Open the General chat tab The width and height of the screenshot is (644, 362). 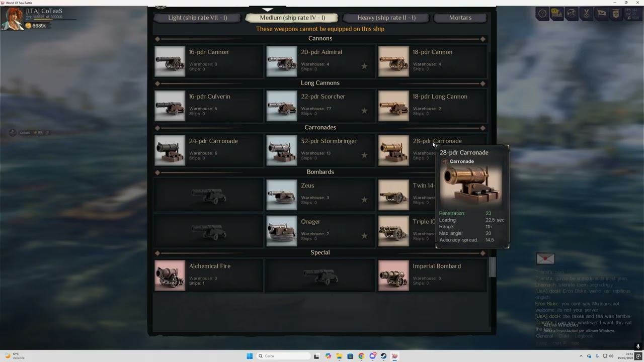click(x=545, y=336)
